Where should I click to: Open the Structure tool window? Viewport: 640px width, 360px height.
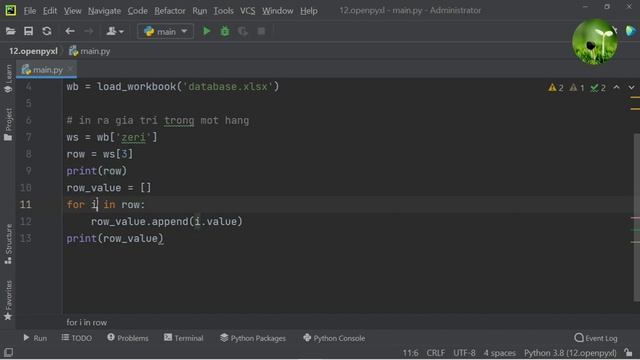pyautogui.click(x=8, y=244)
